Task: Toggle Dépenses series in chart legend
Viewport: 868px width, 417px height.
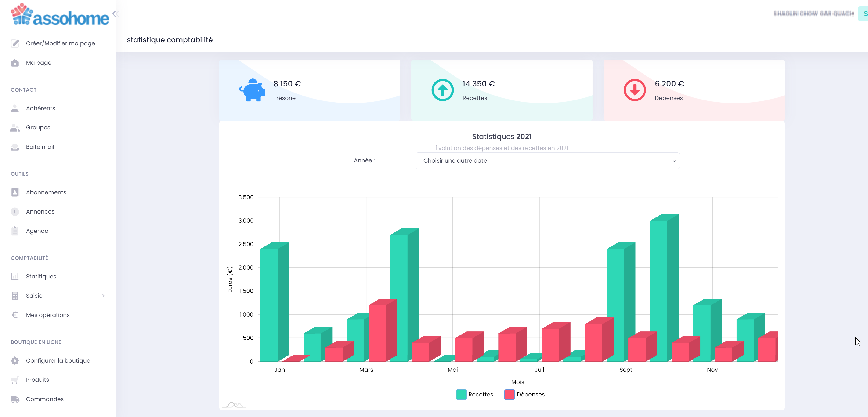Action: (x=530, y=394)
